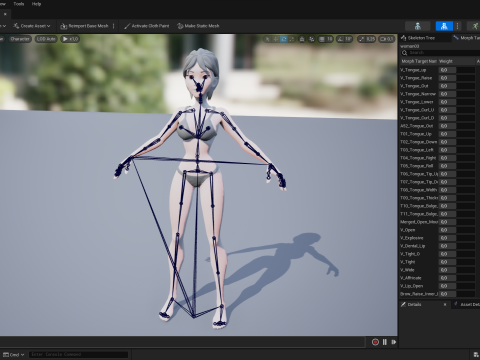Sort by Morph Target Name column

pos(419,61)
